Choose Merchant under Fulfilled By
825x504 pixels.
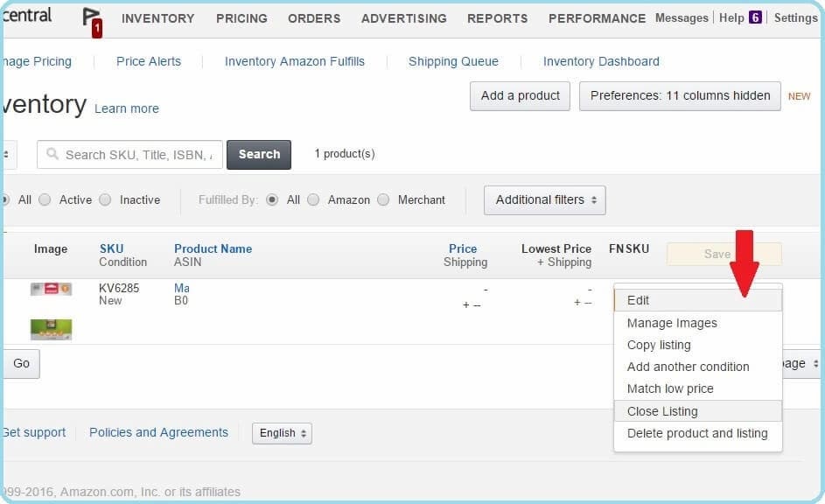pos(383,199)
